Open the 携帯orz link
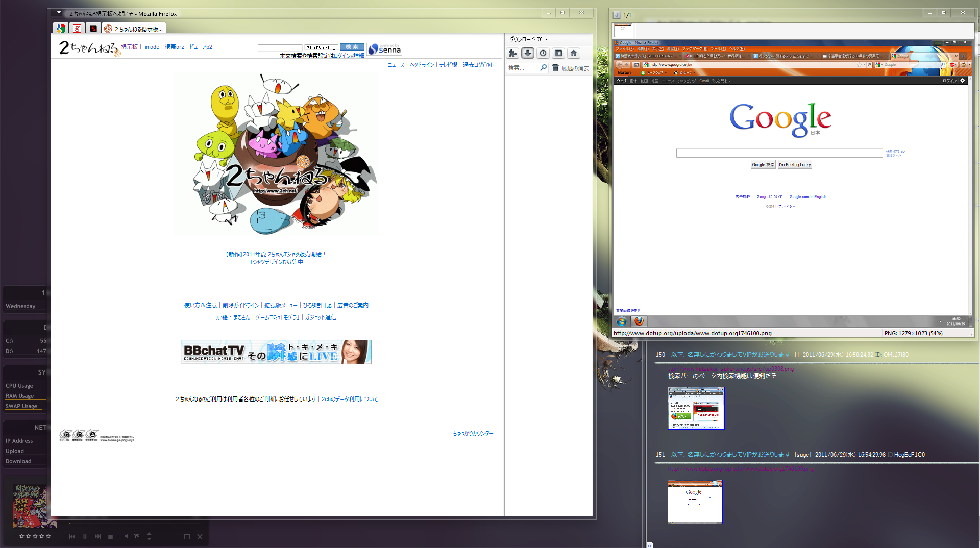 (x=175, y=47)
